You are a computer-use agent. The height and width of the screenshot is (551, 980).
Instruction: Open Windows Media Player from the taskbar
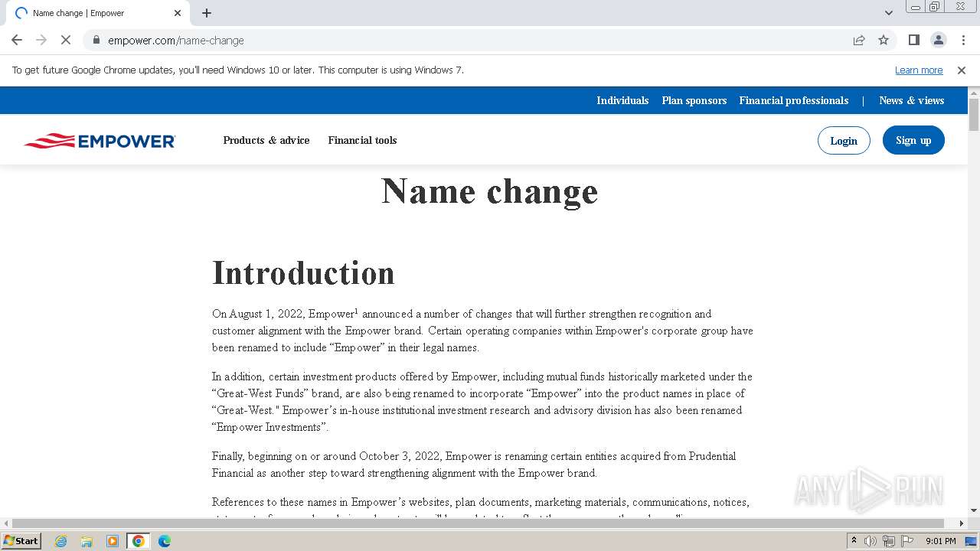click(113, 541)
